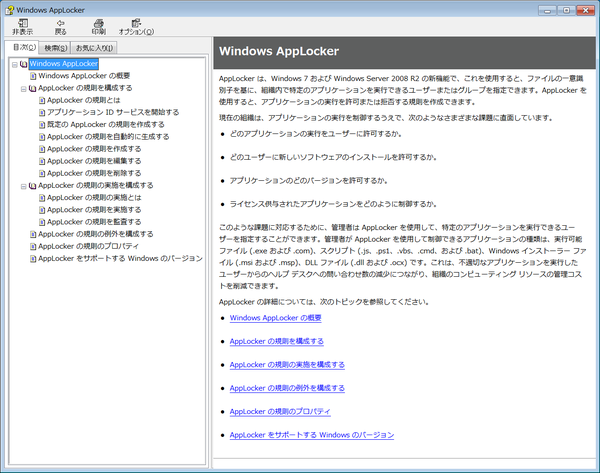Open Windows AppLocker の概要 in the tree

pyautogui.click(x=84, y=76)
